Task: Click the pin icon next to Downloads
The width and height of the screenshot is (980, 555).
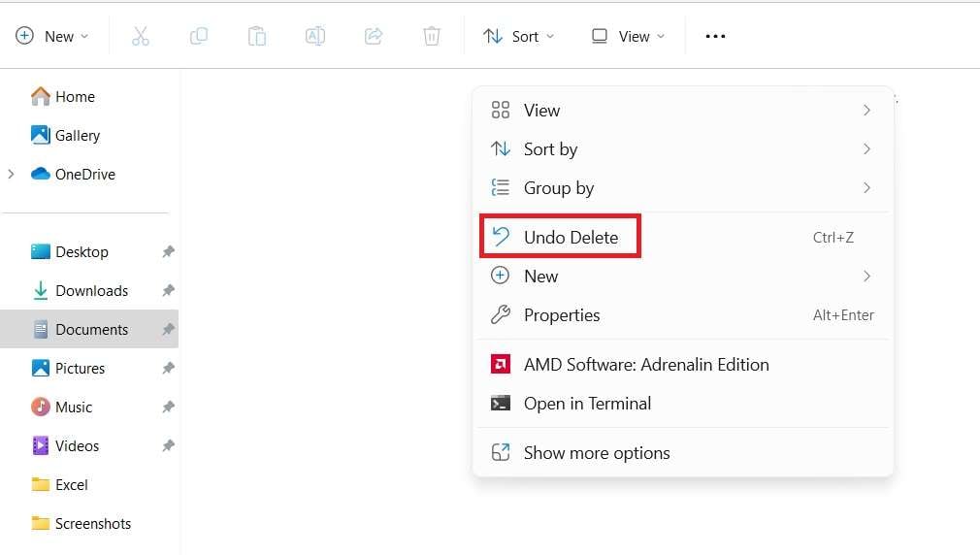Action: [x=168, y=291]
